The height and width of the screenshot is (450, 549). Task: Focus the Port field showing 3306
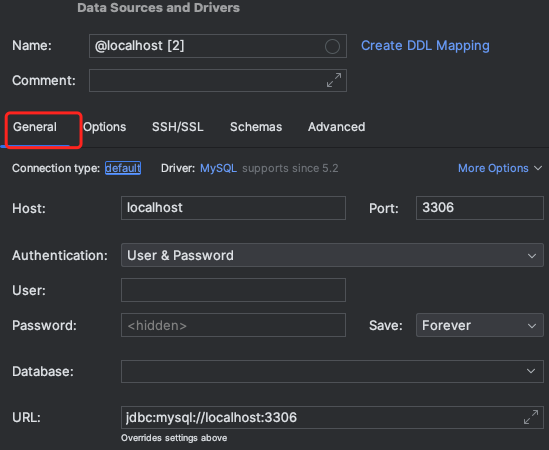(480, 208)
